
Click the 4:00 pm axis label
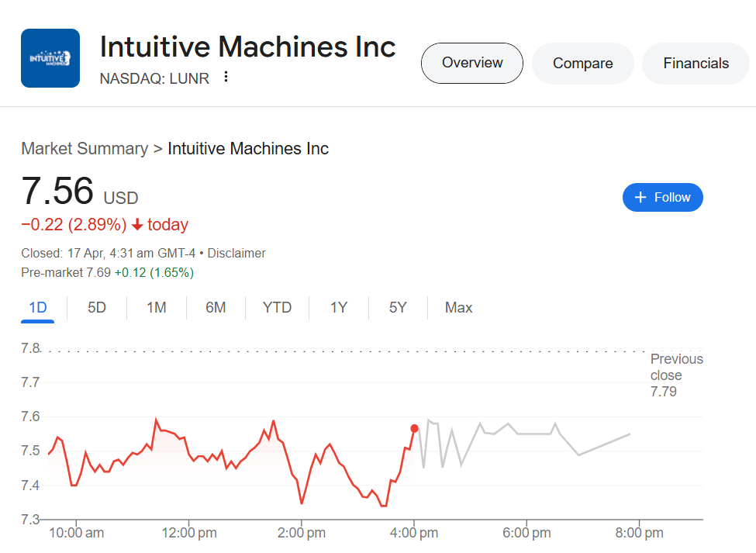click(x=414, y=533)
